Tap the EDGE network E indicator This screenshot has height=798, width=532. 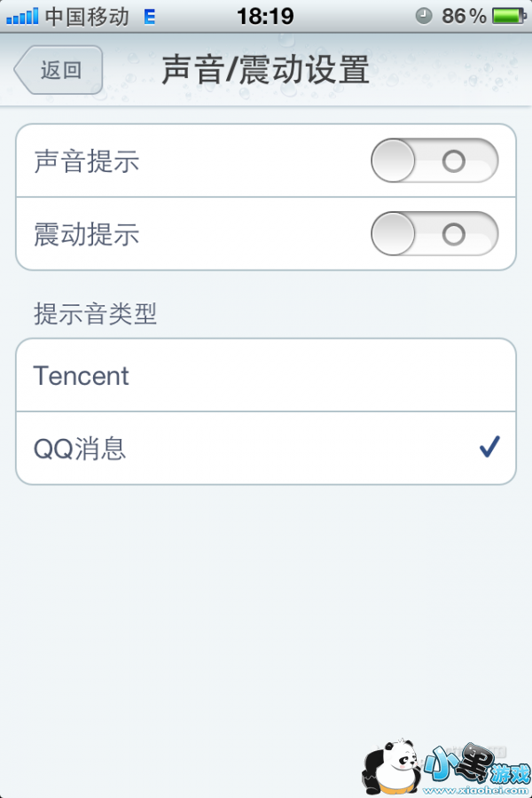click(149, 16)
